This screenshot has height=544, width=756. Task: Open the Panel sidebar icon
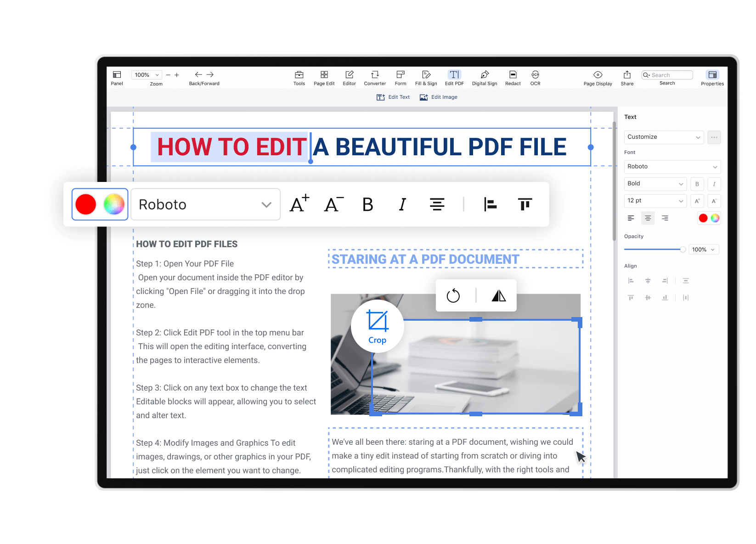click(117, 74)
